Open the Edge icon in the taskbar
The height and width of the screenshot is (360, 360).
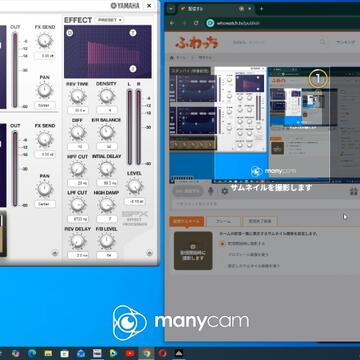pos(32,353)
